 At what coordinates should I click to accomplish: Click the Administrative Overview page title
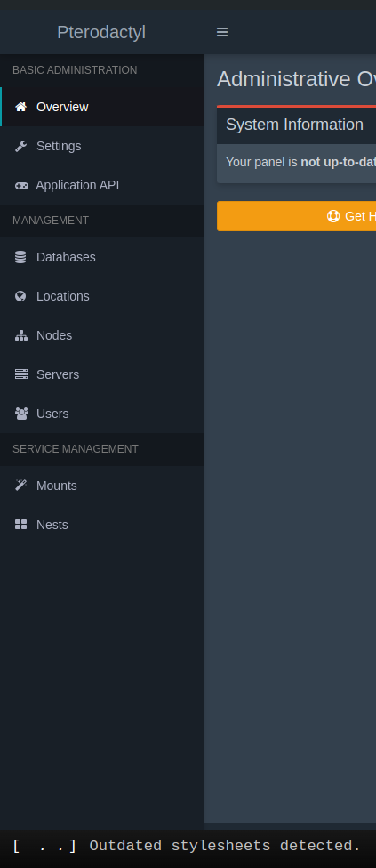[296, 79]
